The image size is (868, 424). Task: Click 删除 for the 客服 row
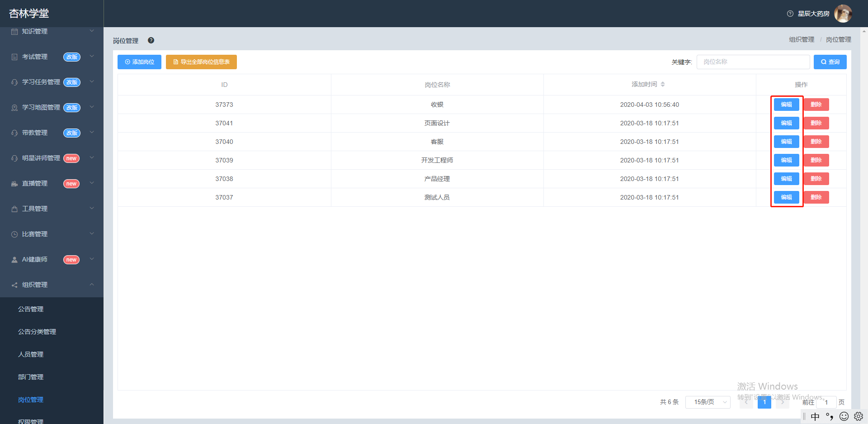click(x=816, y=142)
